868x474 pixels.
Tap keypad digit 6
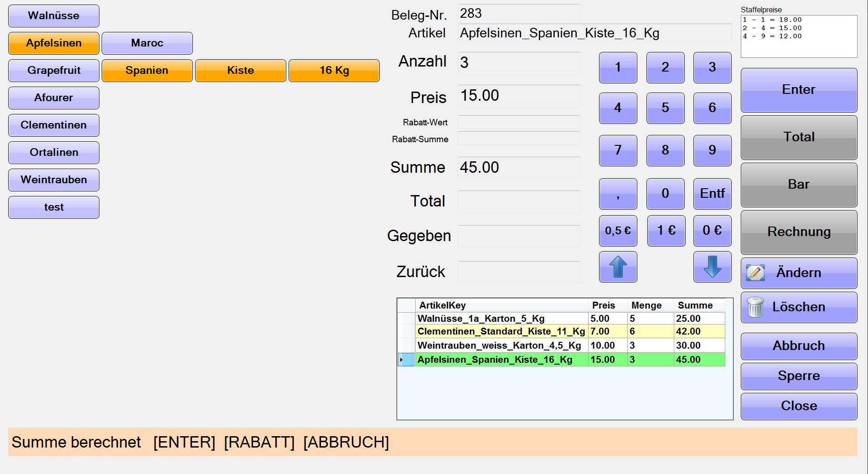[x=712, y=108]
